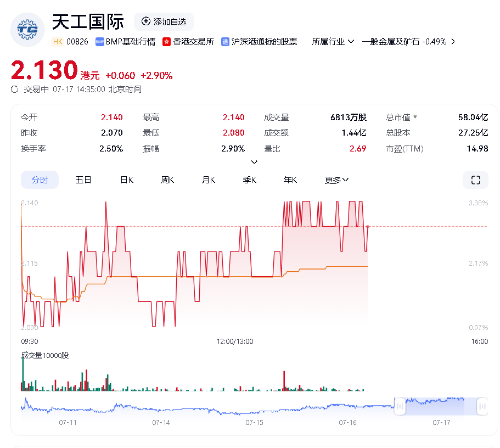Click the 总市值 value 58.04亿
500x448 pixels.
coord(473,117)
